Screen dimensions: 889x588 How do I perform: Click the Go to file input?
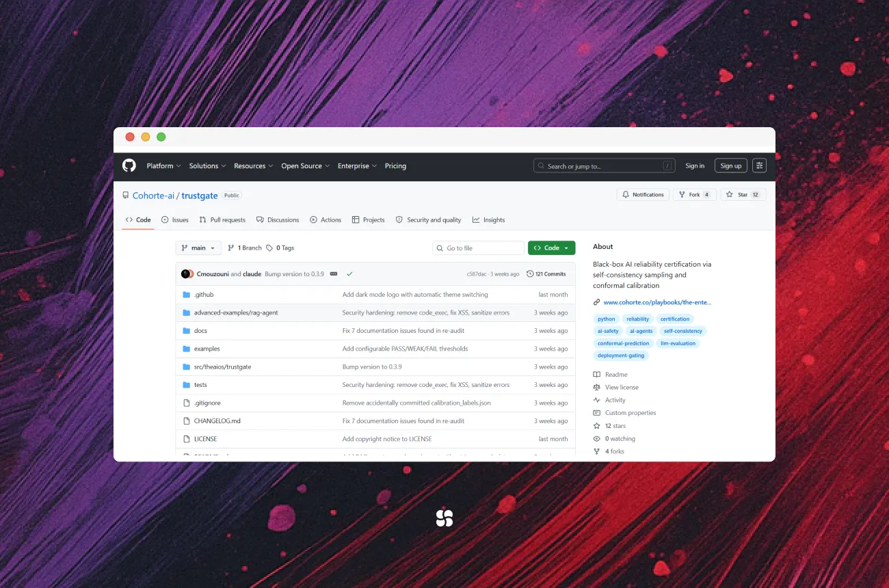(x=478, y=248)
